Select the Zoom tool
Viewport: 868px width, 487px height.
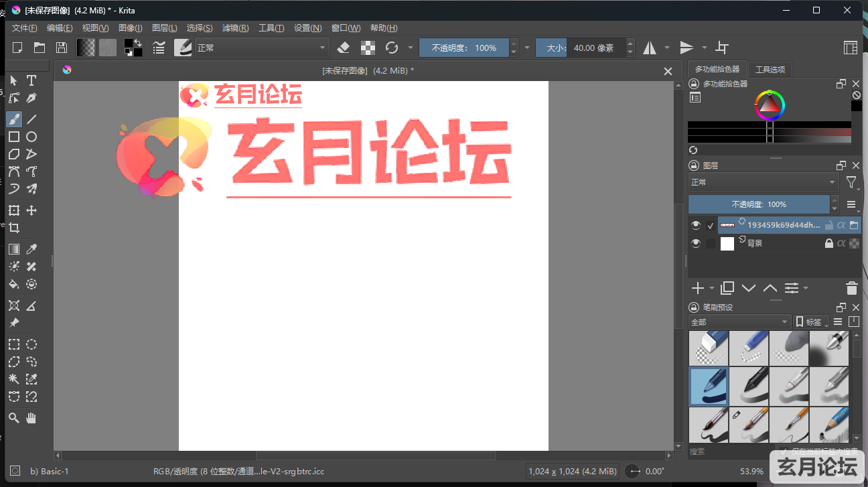point(13,418)
